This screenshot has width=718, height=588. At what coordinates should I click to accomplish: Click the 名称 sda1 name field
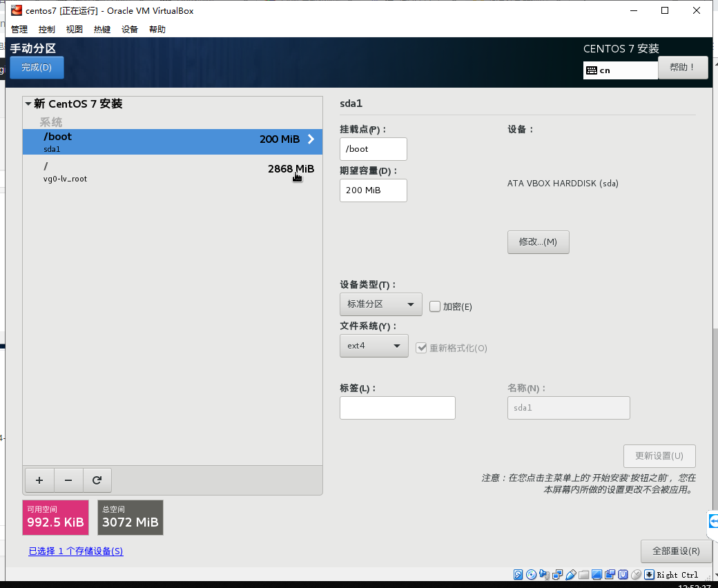[x=569, y=408]
